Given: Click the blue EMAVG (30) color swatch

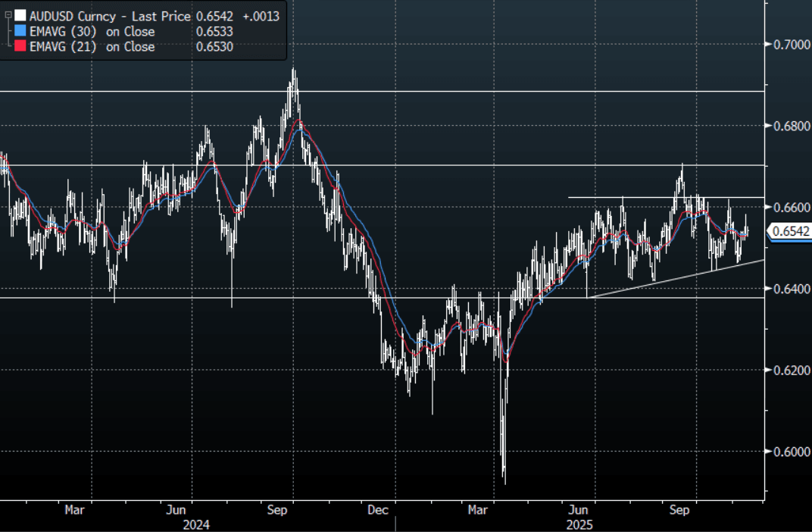Looking at the screenshot, I should click(x=20, y=31).
